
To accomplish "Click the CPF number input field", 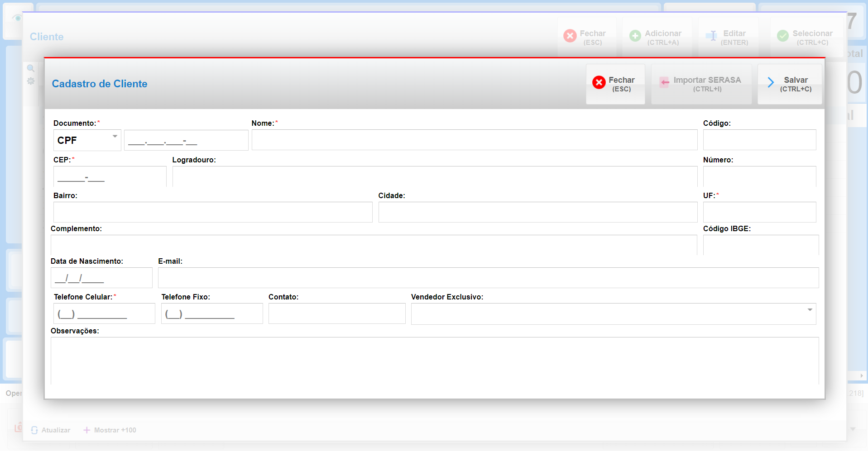I will [186, 140].
